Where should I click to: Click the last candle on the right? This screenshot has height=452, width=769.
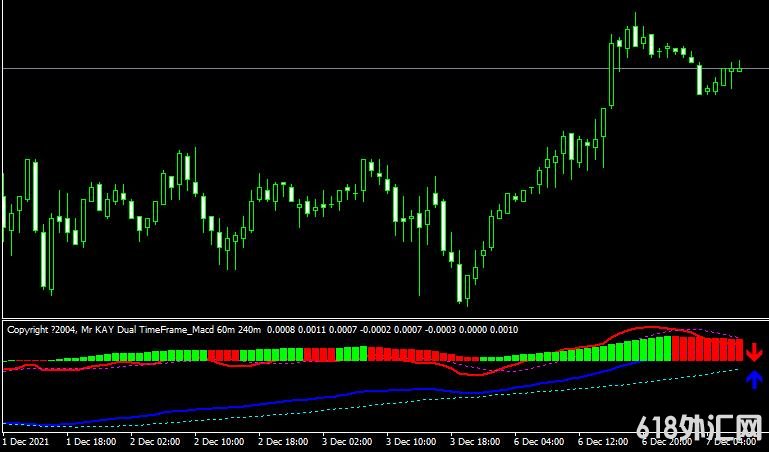click(740, 68)
